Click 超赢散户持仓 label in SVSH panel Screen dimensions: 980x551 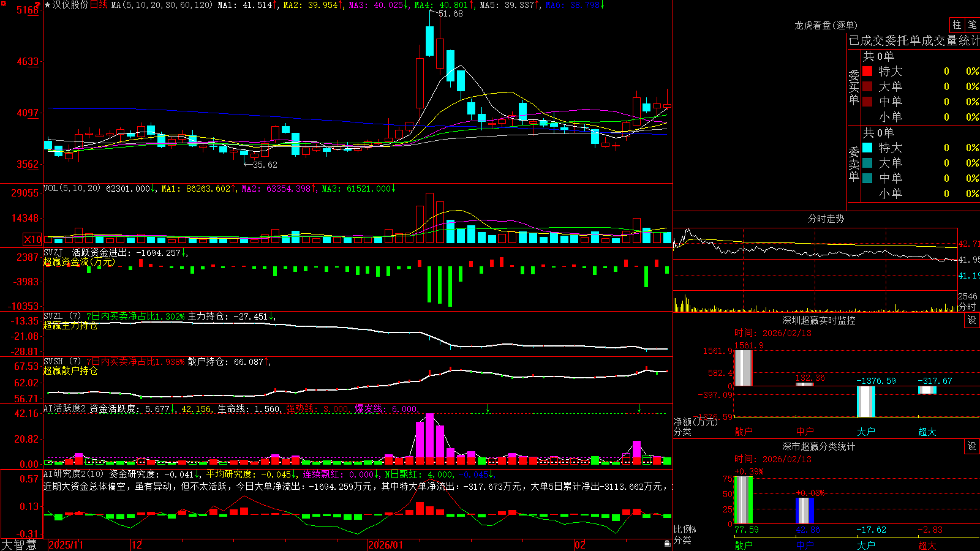(70, 371)
